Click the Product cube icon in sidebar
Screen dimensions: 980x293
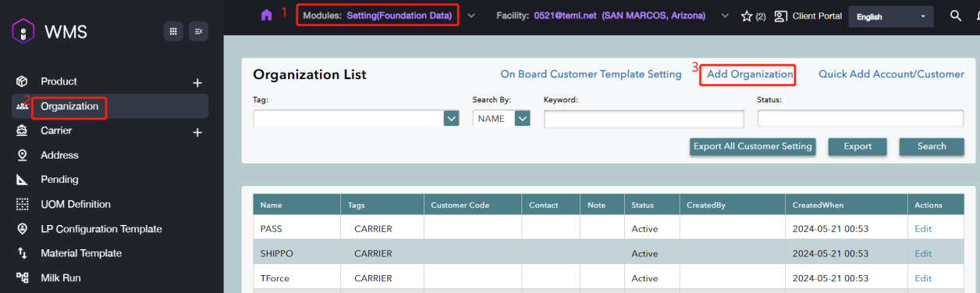coord(22,81)
